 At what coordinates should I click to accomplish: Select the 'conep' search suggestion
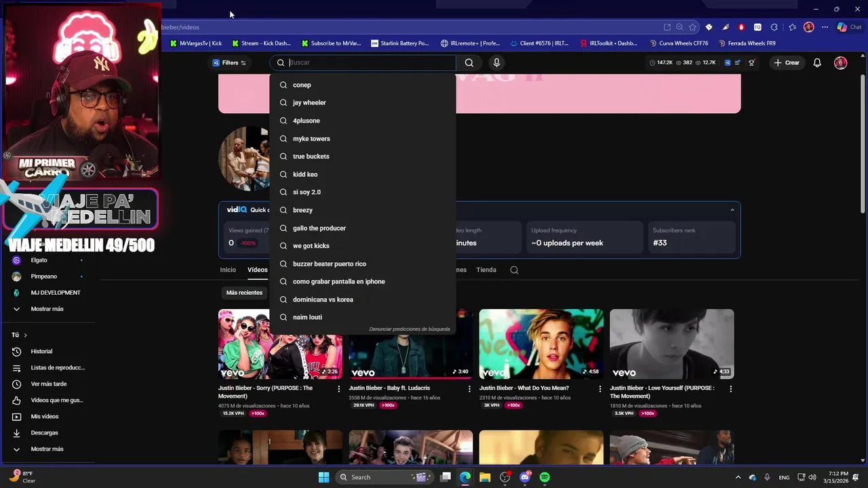[363, 85]
